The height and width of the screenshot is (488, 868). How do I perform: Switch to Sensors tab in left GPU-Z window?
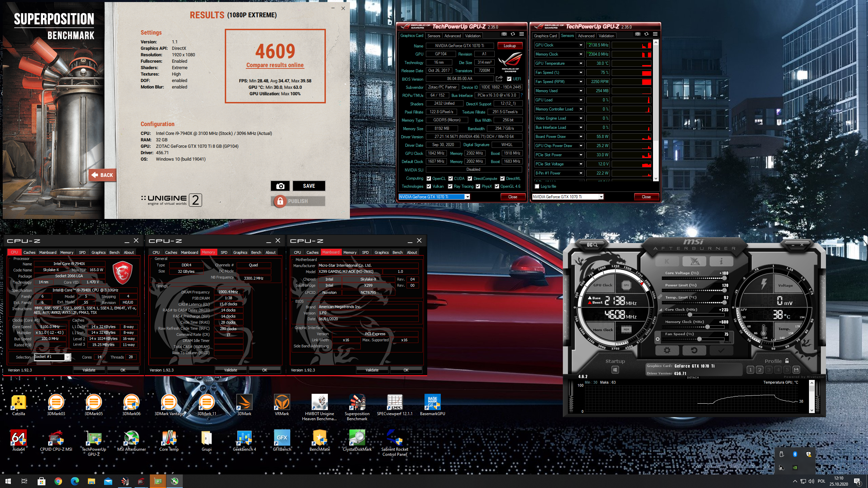[434, 36]
